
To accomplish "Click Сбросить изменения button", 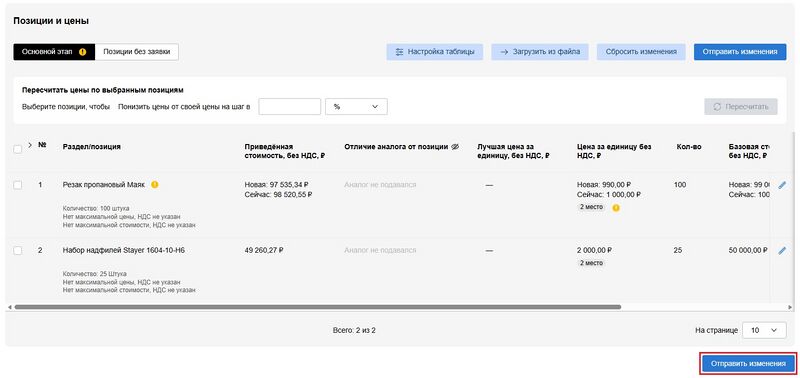I will pos(641,52).
